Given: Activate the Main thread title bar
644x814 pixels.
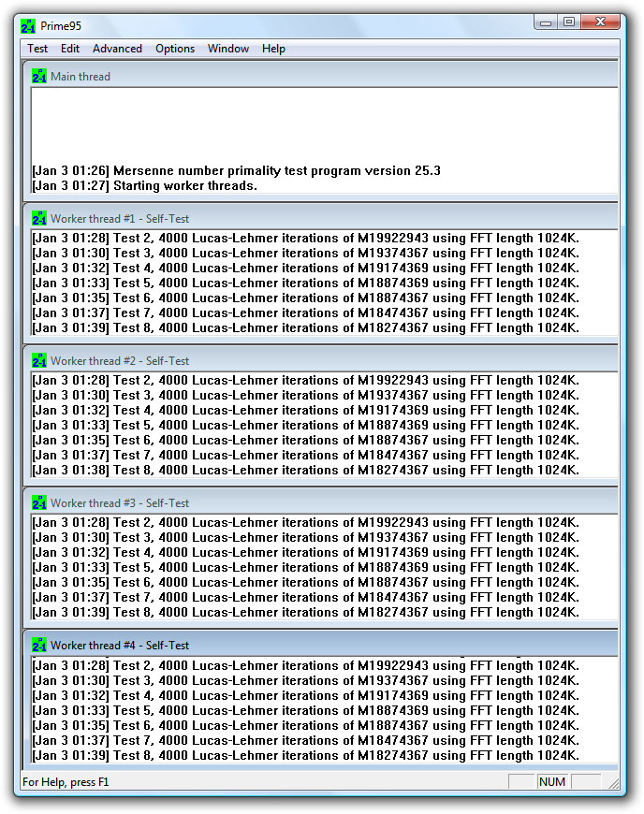Looking at the screenshot, I should coord(321,77).
